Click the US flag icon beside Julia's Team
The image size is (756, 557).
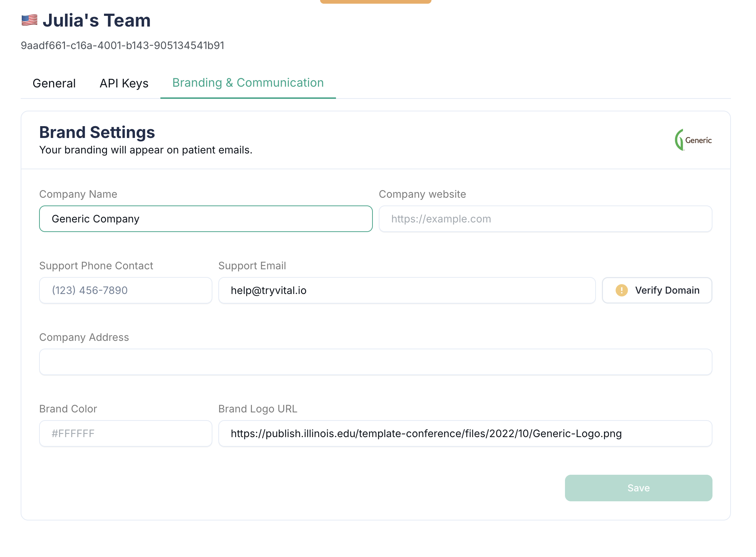click(x=30, y=20)
